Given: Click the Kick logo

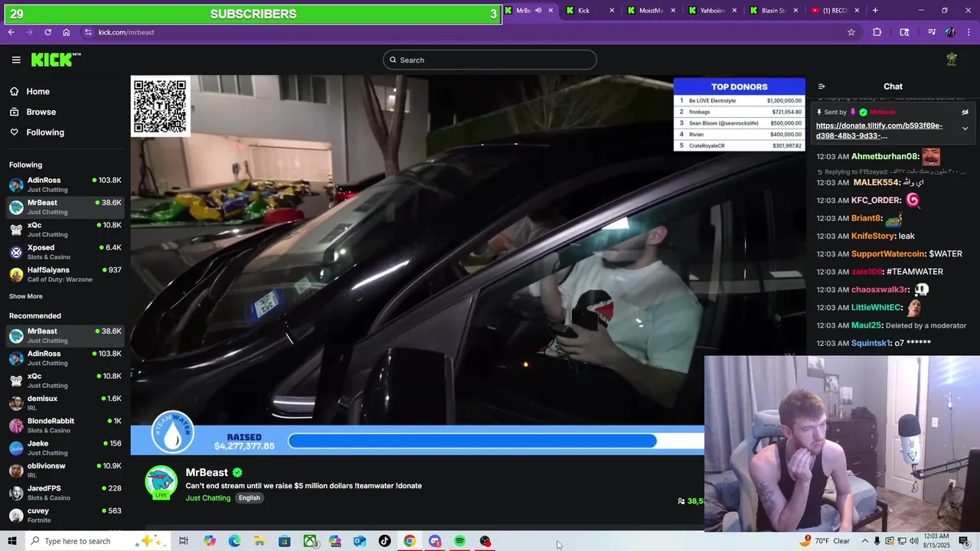Looking at the screenshot, I should (55, 60).
